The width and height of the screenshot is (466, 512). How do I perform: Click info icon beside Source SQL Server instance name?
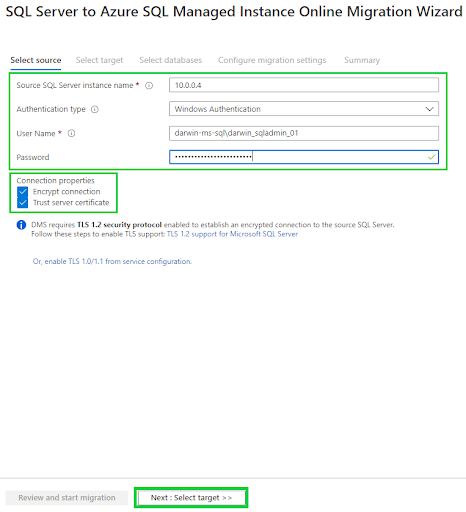pos(149,86)
